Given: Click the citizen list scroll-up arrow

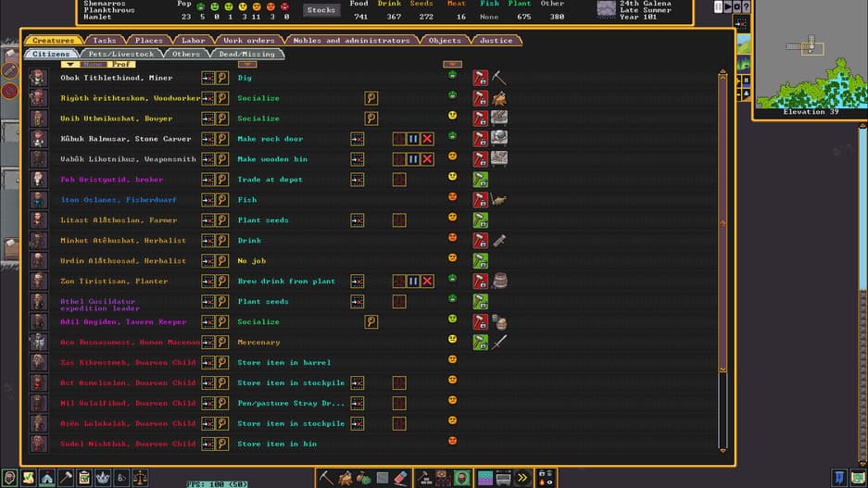Looking at the screenshot, I should point(723,73).
